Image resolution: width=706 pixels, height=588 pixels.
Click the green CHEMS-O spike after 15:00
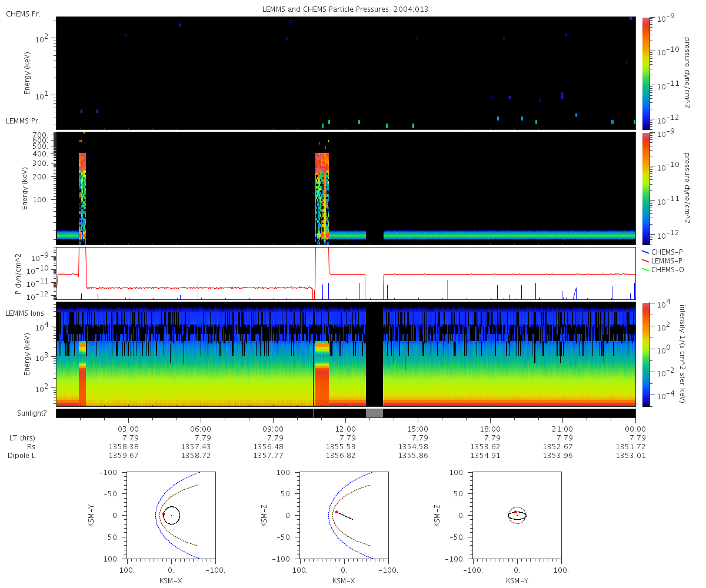448,289
